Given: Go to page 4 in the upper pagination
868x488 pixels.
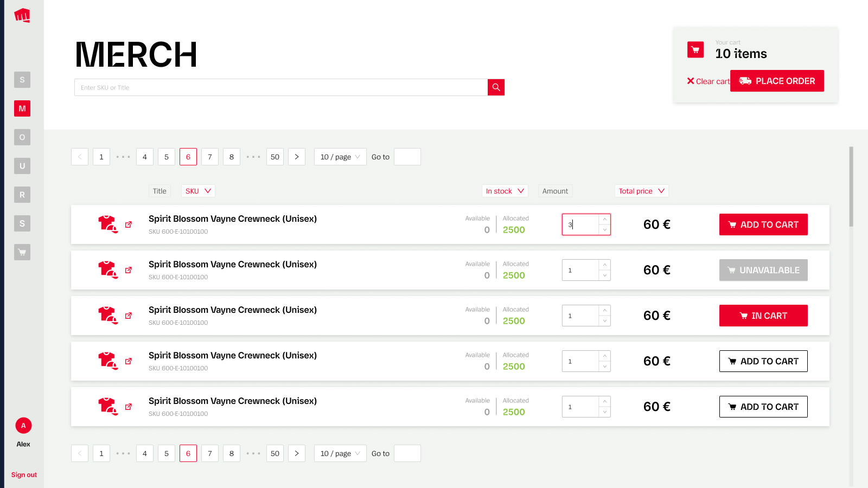Looking at the screenshot, I should tap(145, 157).
